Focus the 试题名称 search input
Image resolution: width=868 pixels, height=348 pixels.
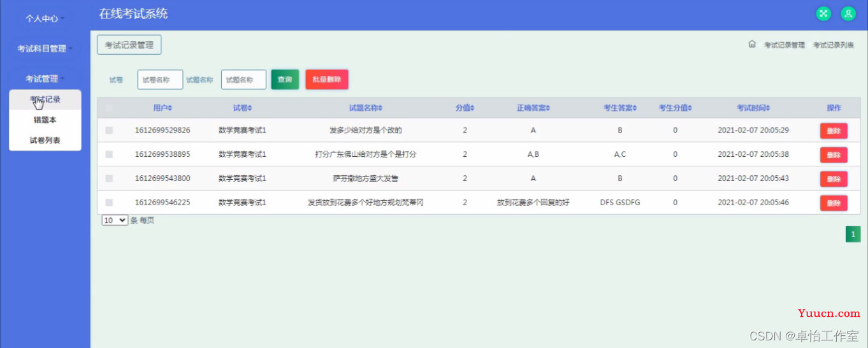(x=243, y=80)
